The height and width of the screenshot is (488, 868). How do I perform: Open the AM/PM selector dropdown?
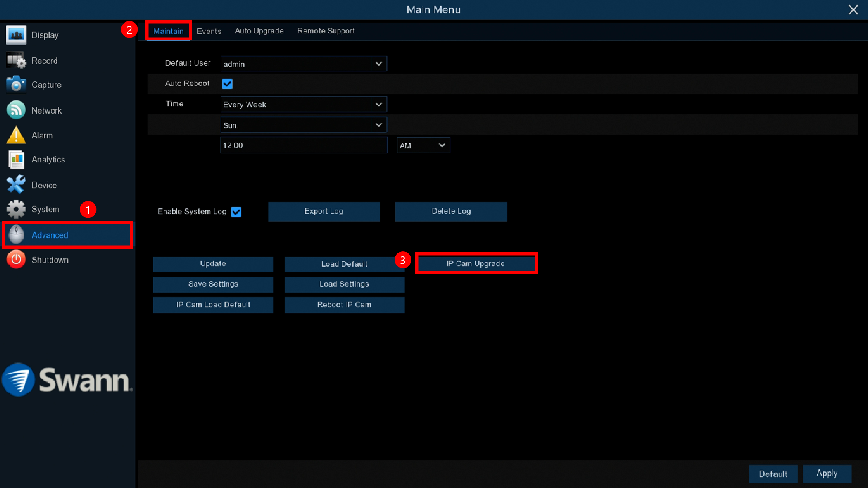coord(423,145)
